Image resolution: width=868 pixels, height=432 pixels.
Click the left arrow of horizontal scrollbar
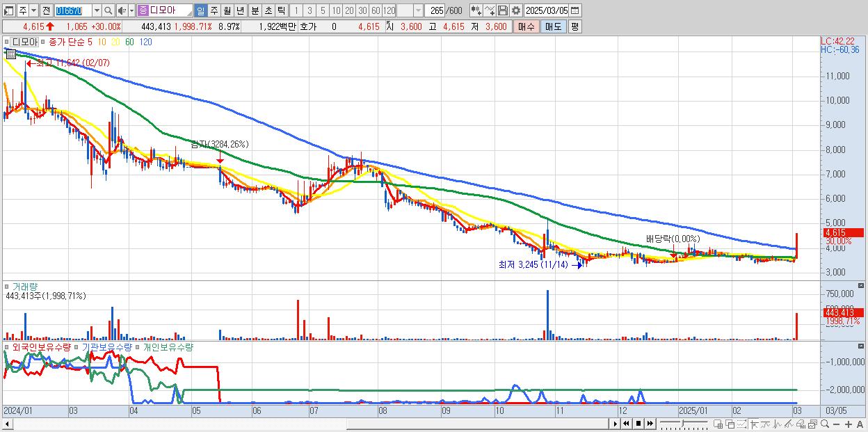pyautogui.click(x=8, y=424)
